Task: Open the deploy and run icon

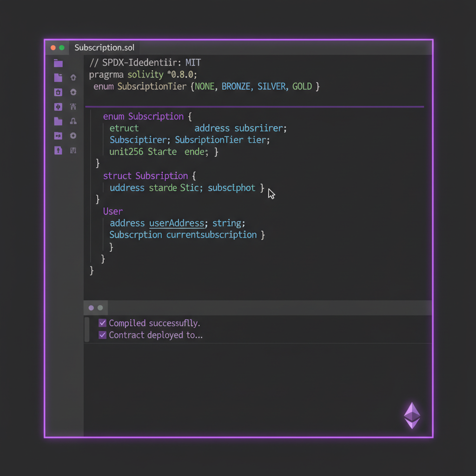Action: point(73,107)
